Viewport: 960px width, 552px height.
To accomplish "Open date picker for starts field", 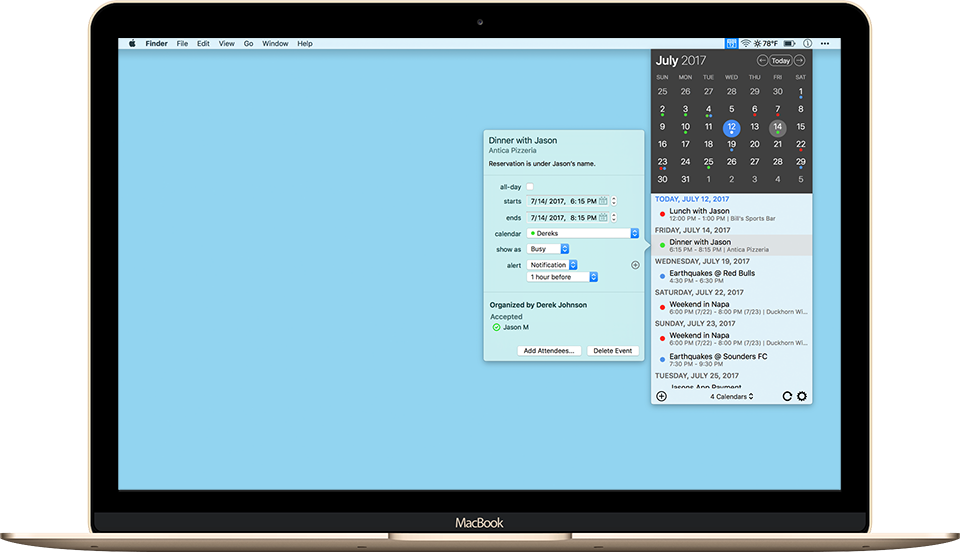I will pos(603,201).
